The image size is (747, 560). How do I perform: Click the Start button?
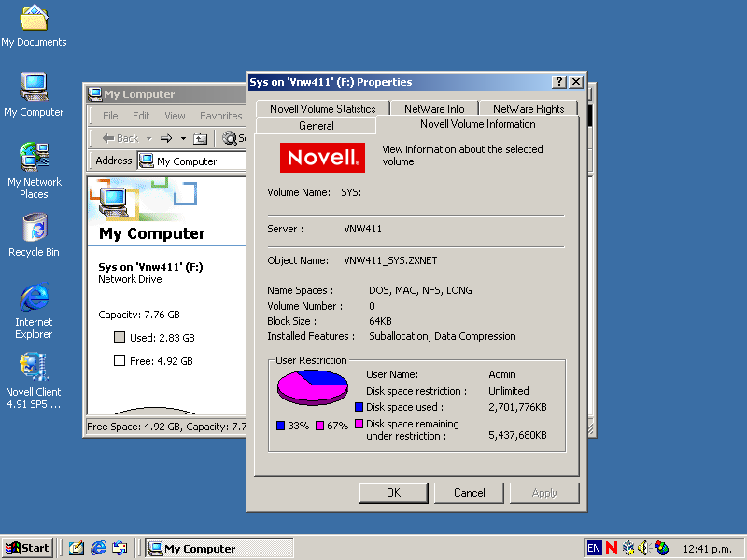coord(27,548)
